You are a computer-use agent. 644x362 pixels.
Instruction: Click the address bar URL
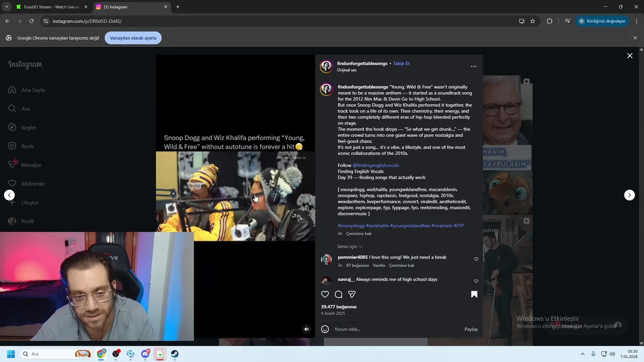(87, 21)
